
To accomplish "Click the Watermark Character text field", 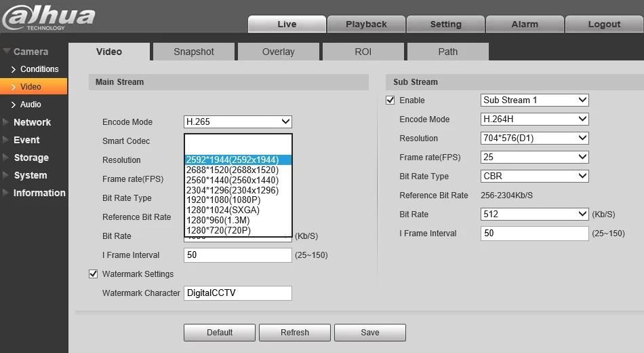I will click(x=238, y=293).
